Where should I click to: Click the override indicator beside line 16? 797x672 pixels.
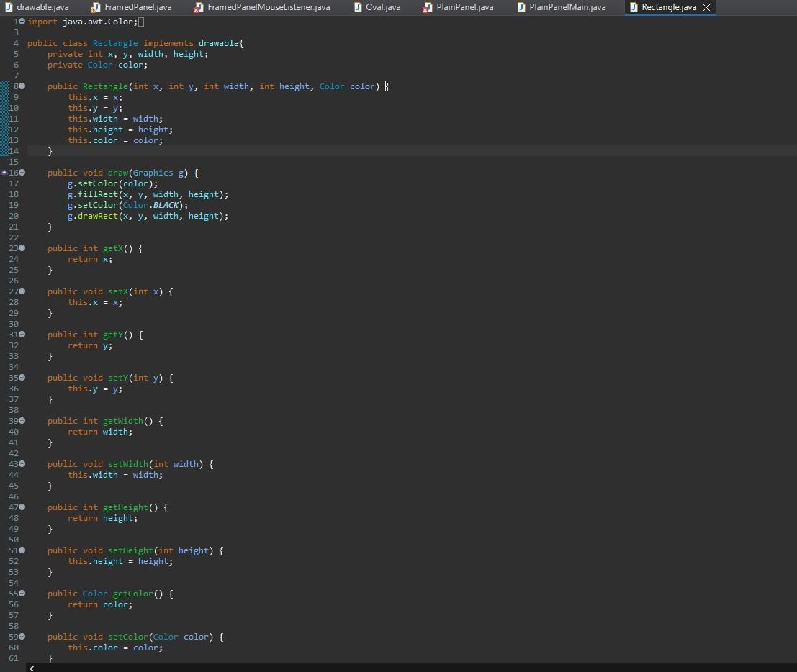(5, 173)
